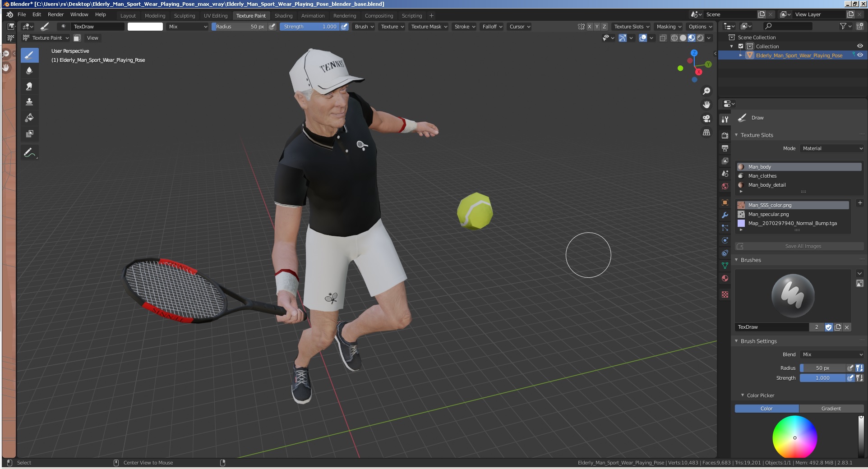Select the Smear tool
Screen dimensions: 868x469
click(29, 87)
